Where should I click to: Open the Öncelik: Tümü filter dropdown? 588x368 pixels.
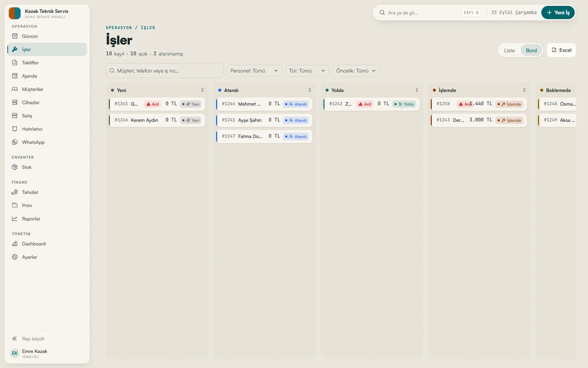(356, 71)
